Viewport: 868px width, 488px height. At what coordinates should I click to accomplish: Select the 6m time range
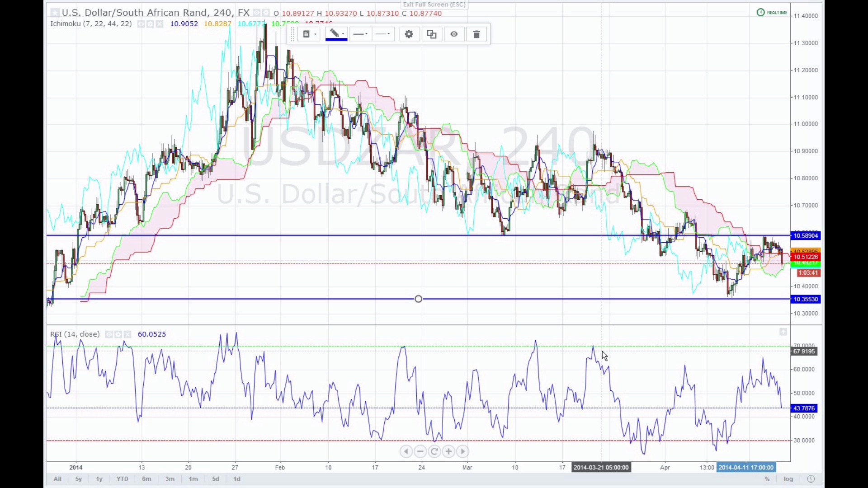[x=146, y=479]
